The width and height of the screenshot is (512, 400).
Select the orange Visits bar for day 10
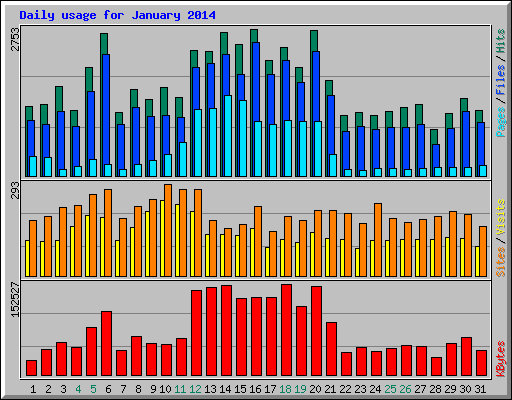168,230
